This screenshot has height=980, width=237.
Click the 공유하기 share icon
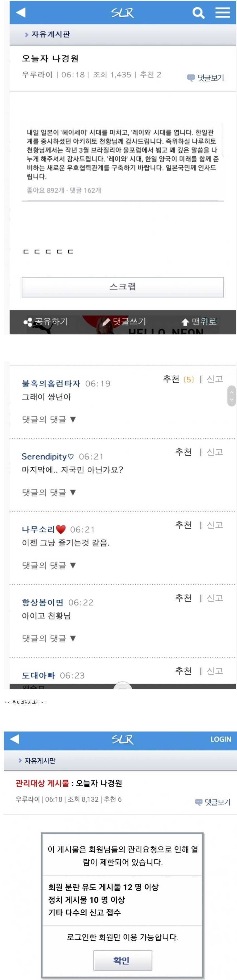(28, 322)
